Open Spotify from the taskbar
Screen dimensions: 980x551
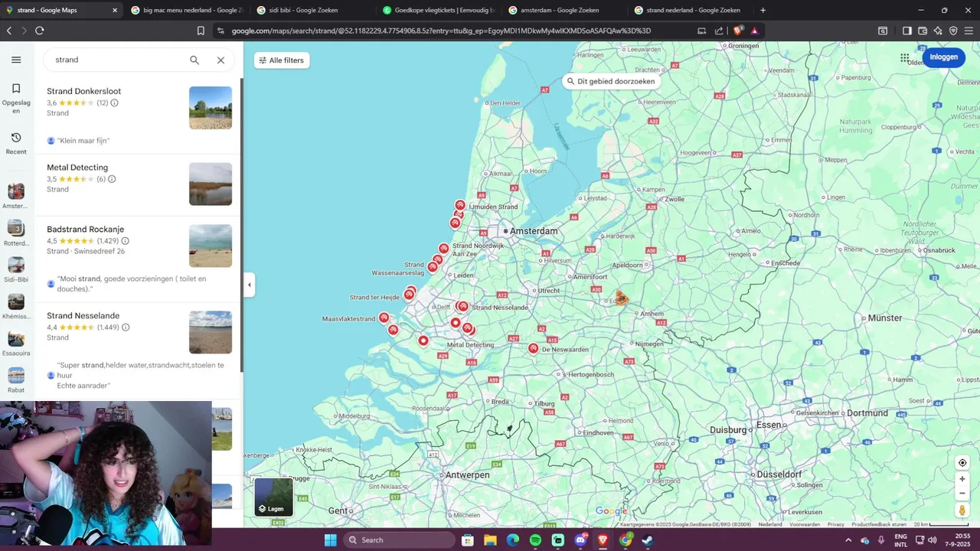[x=535, y=540]
